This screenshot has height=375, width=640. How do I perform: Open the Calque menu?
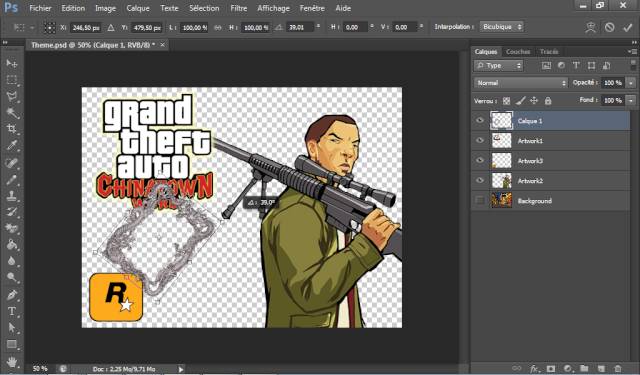point(138,8)
